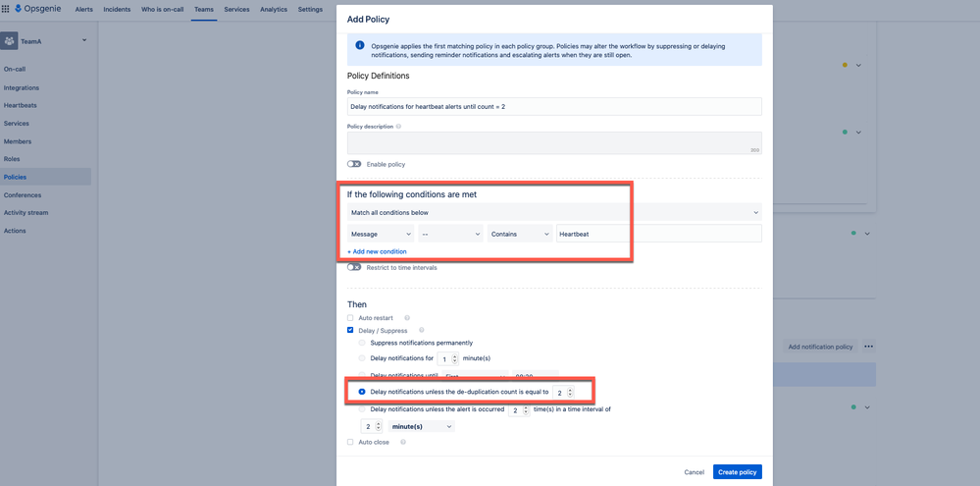Image resolution: width=980 pixels, height=486 pixels.
Task: Click the TeamA team avatar icon
Action: 10,41
